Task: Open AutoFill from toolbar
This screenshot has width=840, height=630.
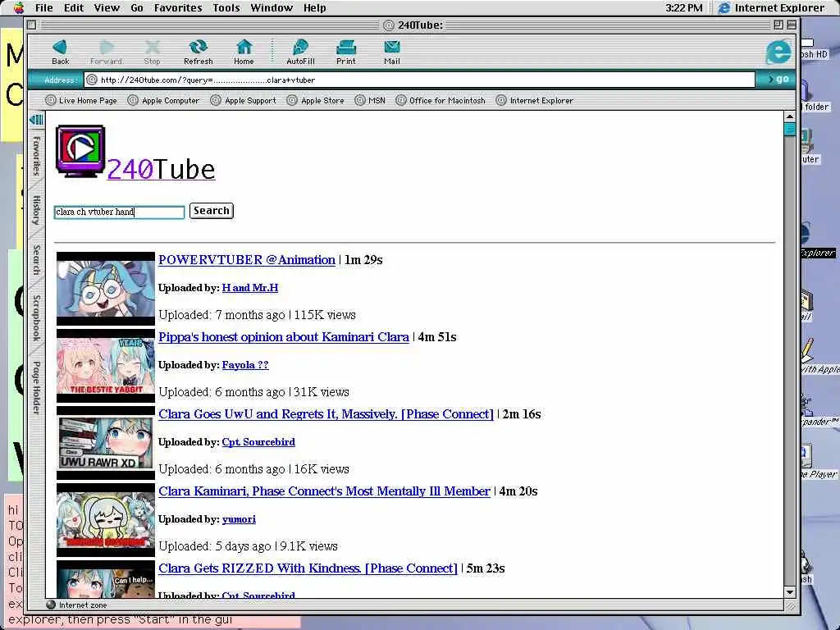Action: [x=300, y=52]
